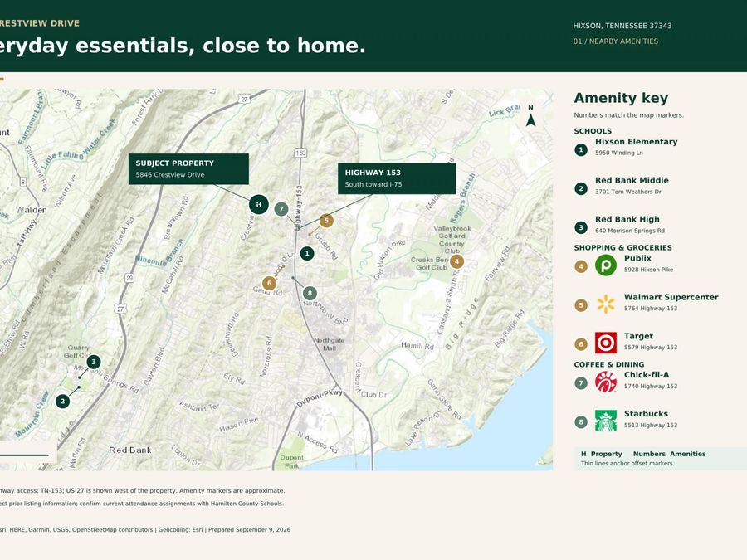Click the "Hamill Rd" road label

417,346
